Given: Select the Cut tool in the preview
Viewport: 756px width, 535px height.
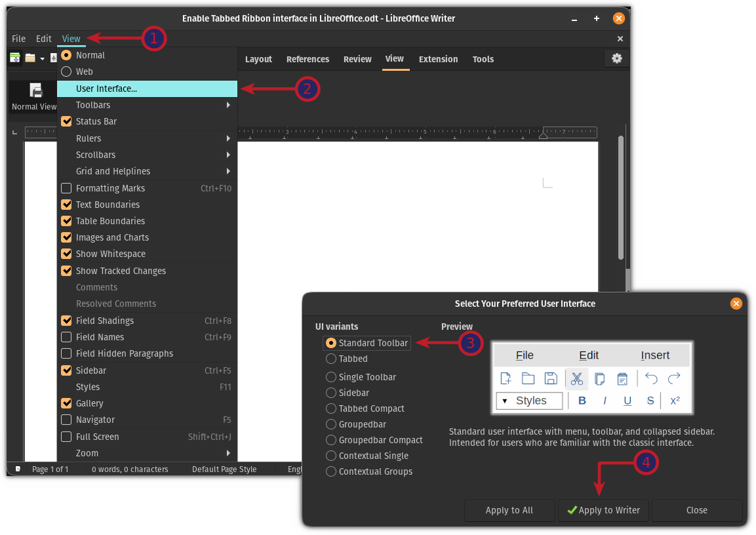Looking at the screenshot, I should tap(576, 378).
